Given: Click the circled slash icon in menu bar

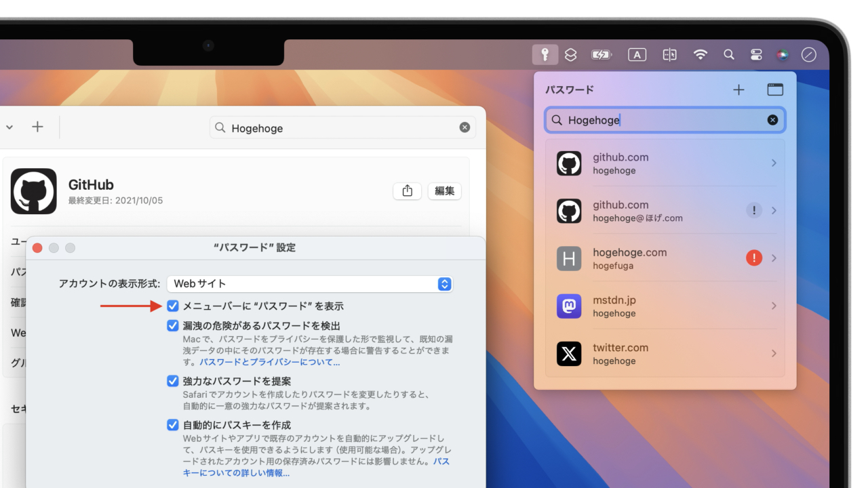Looking at the screenshot, I should tap(809, 55).
